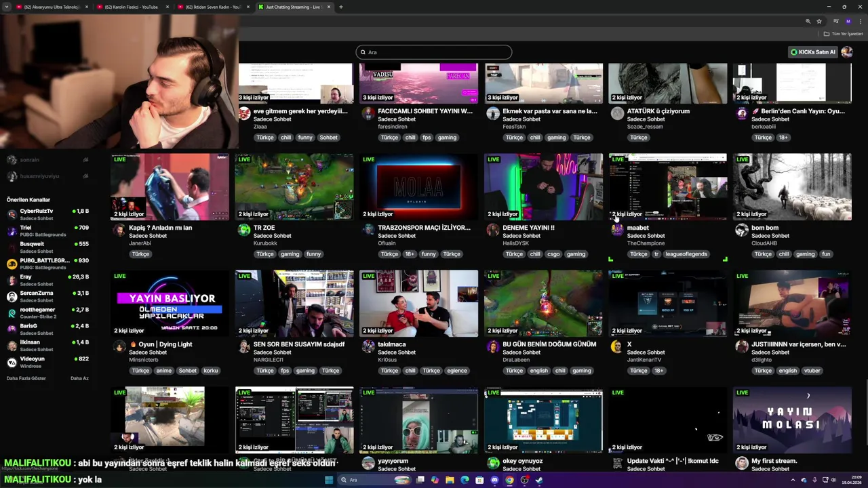Image resolution: width=868 pixels, height=488 pixels.
Task: Show hidden system tray icons
Action: [793, 480]
